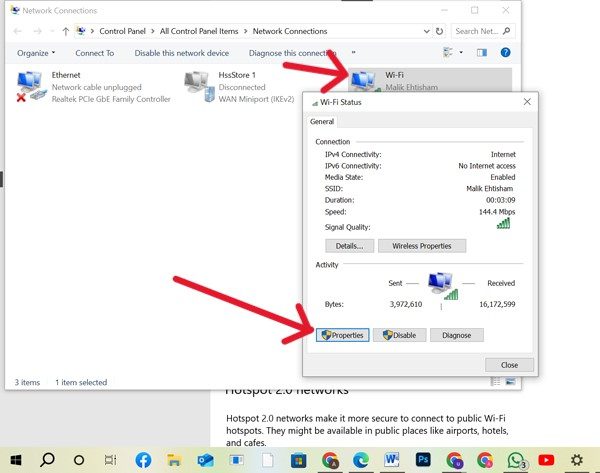Close the Wi-Fi Status dialog with Close button
The image size is (600, 473).
509,365
